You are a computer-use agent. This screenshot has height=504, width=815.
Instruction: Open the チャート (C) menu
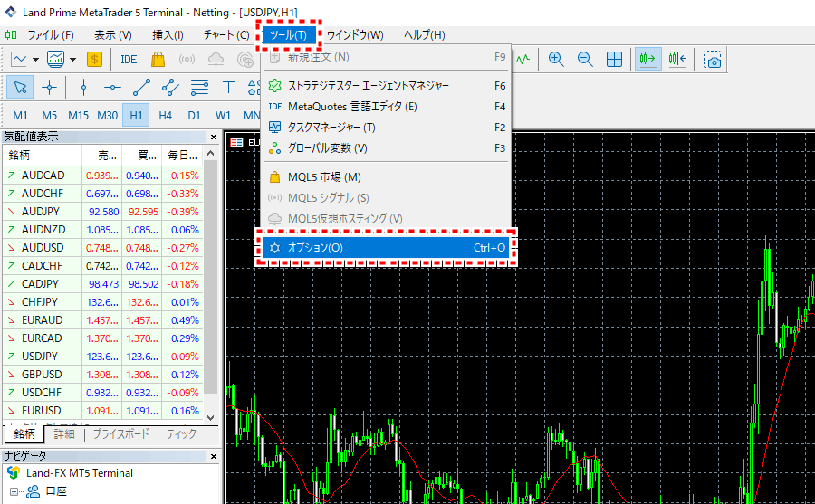click(x=226, y=35)
